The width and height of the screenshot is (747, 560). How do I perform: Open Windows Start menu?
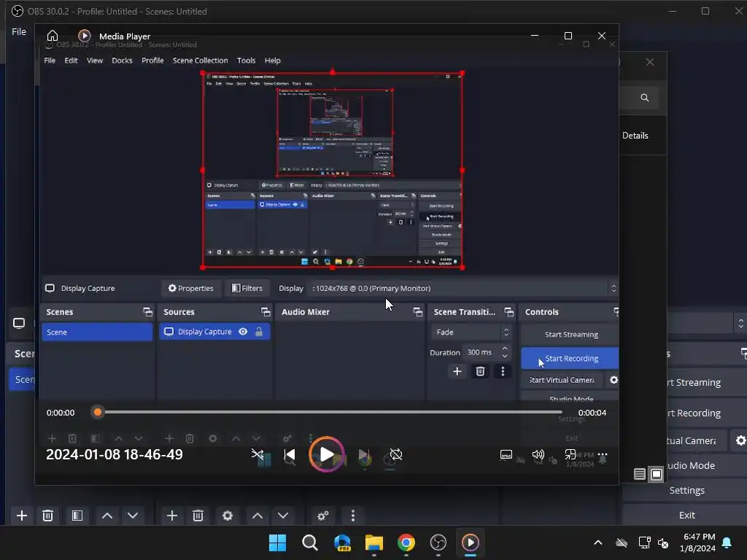[278, 542]
